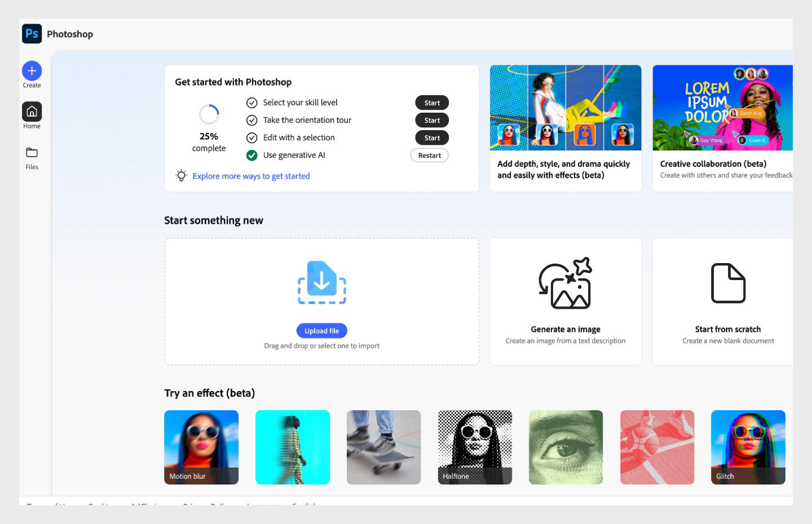Click the Upload file download icon
The image size is (812, 524).
[321, 282]
